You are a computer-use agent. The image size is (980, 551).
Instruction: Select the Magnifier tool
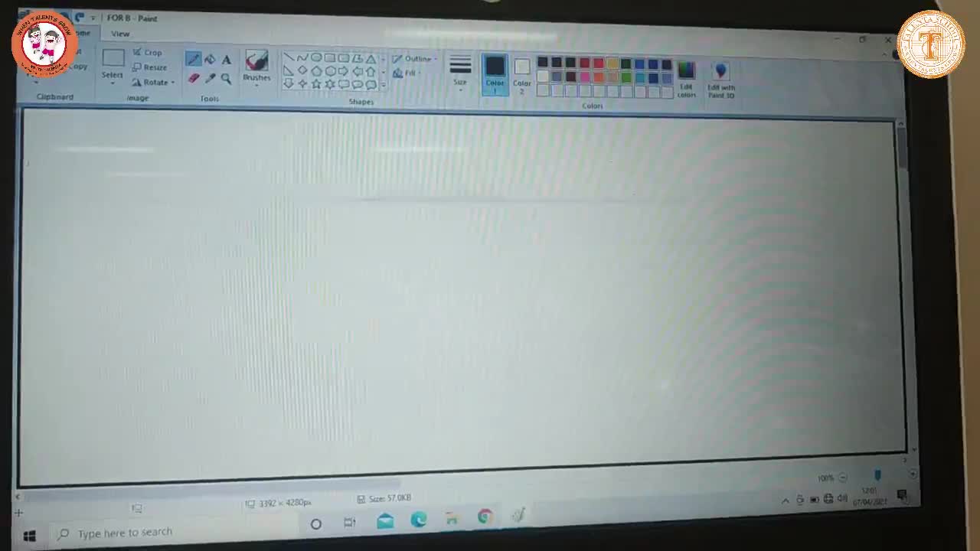pyautogui.click(x=226, y=78)
